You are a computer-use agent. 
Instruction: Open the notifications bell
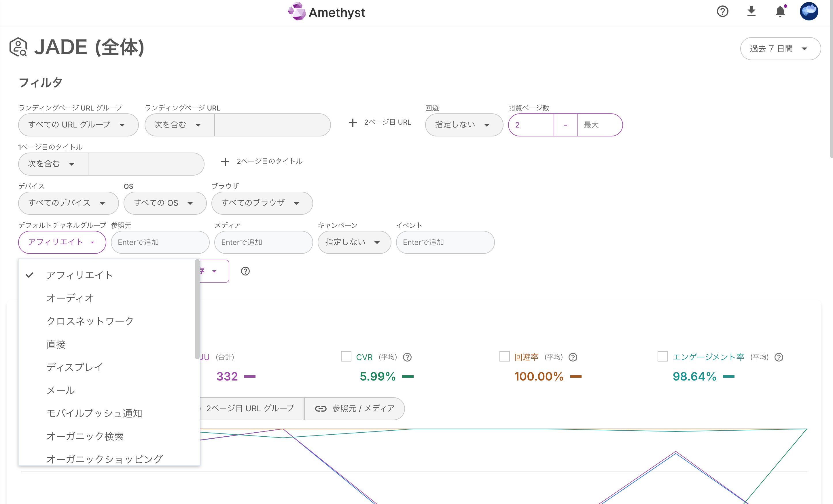780,12
